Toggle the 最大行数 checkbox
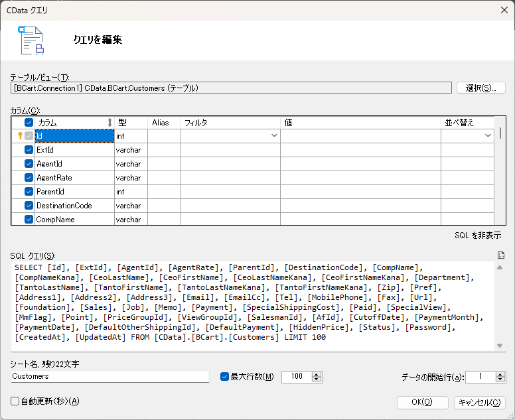The height and width of the screenshot is (420, 515). [224, 377]
